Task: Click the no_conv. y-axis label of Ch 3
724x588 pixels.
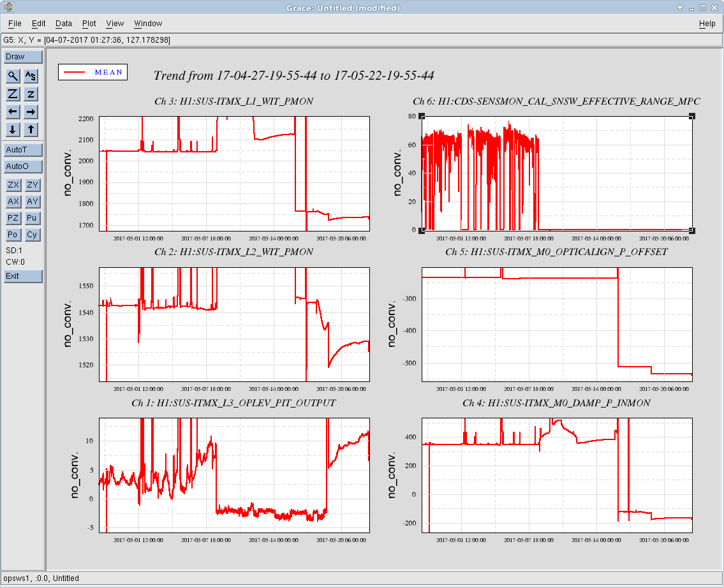Action: coord(68,173)
